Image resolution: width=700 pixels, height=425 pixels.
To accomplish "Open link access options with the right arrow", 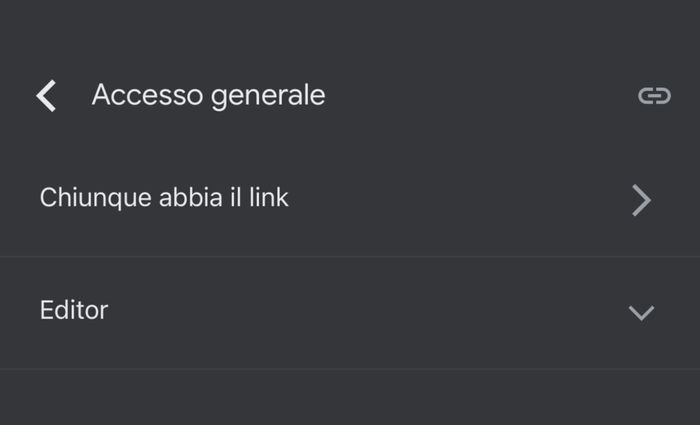I will tap(641, 200).
